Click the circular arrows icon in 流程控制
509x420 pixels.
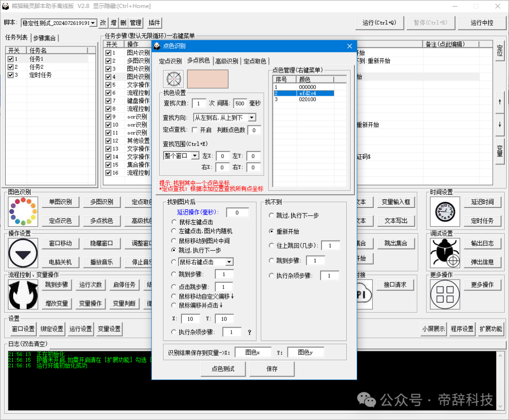click(23, 294)
